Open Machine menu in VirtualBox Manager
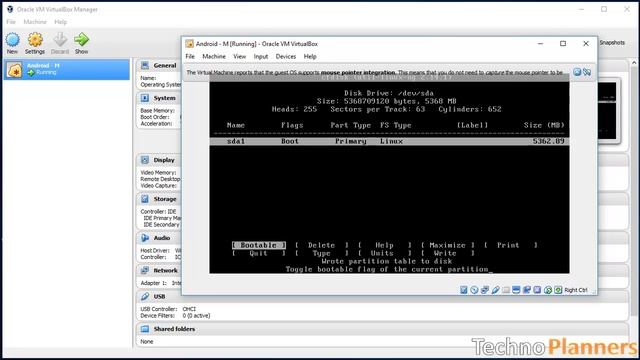This screenshot has width=640, height=360. [x=35, y=22]
